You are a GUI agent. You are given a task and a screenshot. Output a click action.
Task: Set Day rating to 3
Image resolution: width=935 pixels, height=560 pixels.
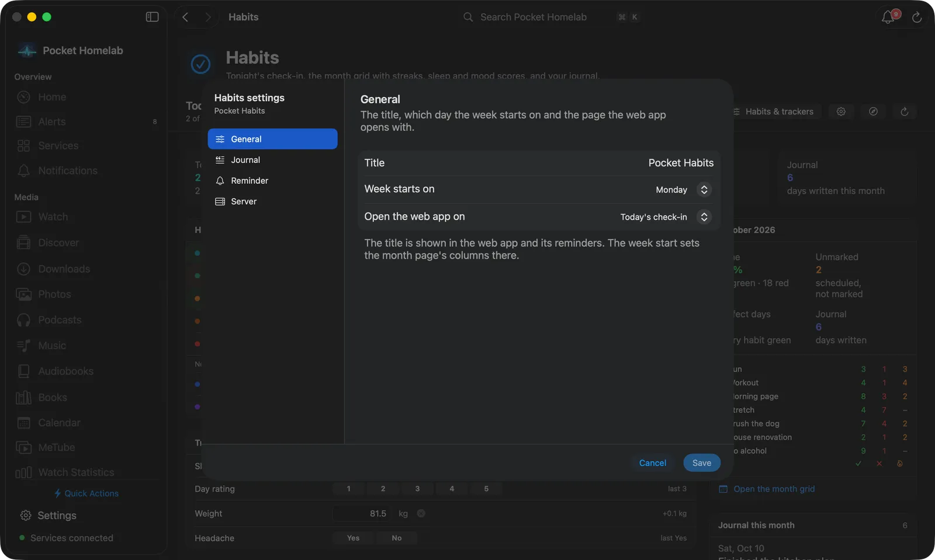(417, 489)
